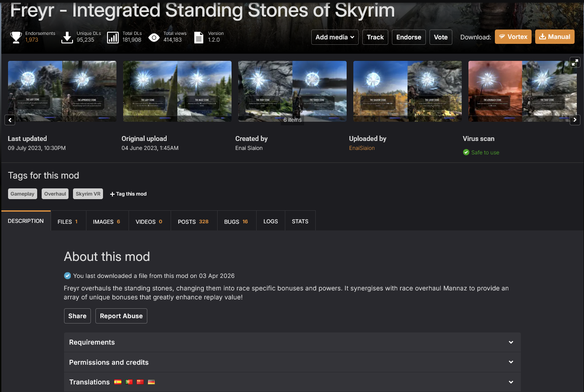Expand the Translations section

[x=292, y=382]
